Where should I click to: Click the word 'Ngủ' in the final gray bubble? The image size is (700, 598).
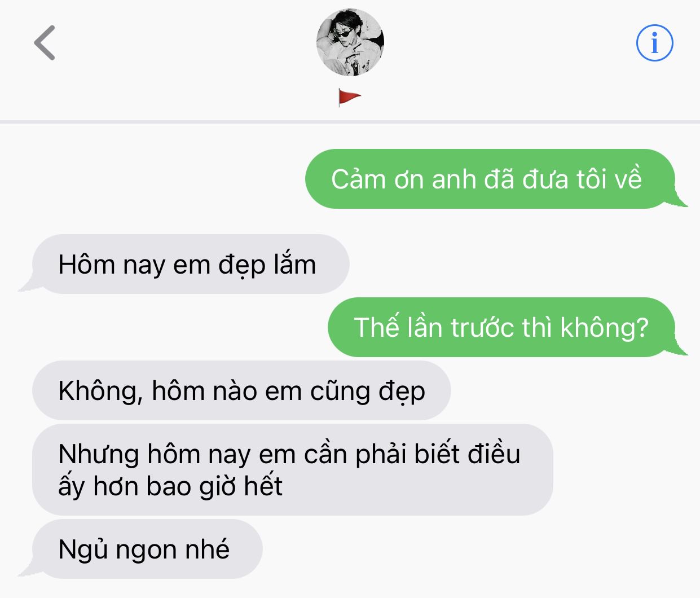pos(83,549)
